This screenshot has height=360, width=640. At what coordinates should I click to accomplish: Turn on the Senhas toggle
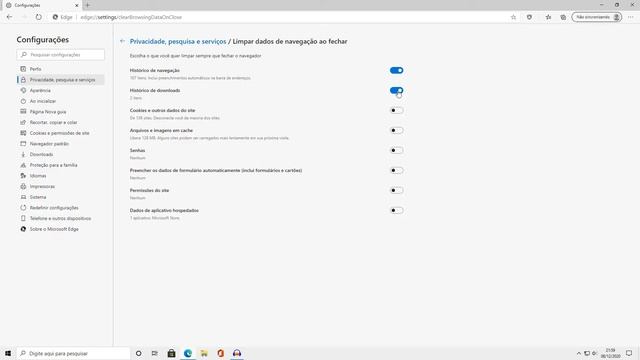tap(396, 150)
